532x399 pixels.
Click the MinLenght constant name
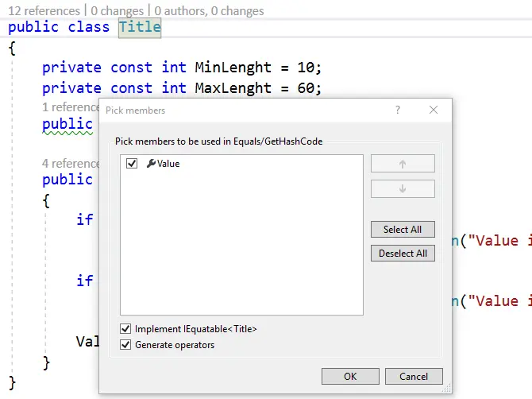click(233, 68)
